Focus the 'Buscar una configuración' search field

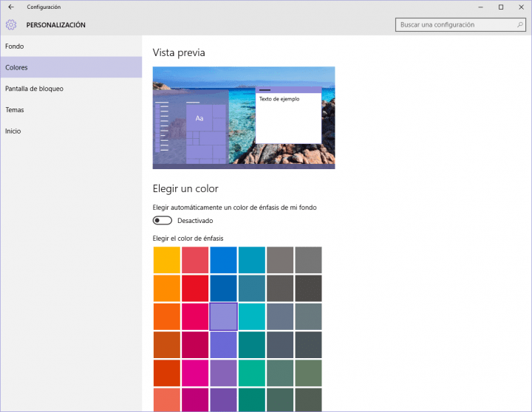coord(460,25)
